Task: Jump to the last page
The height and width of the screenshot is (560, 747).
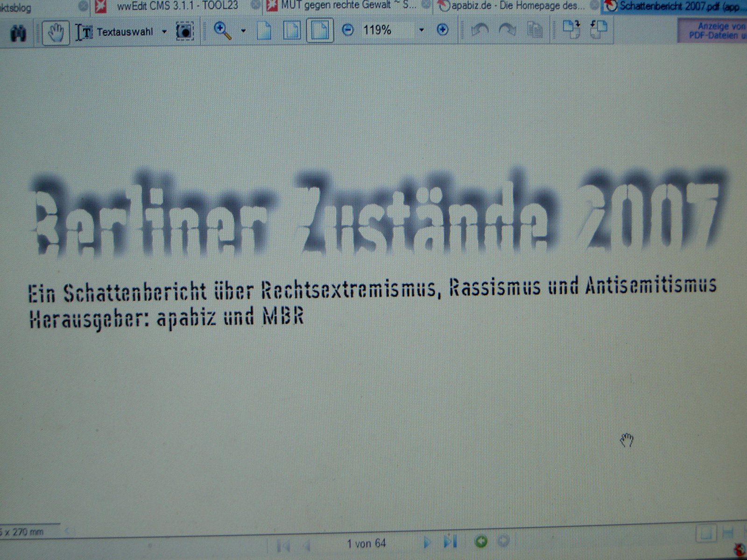Action: click(450, 542)
